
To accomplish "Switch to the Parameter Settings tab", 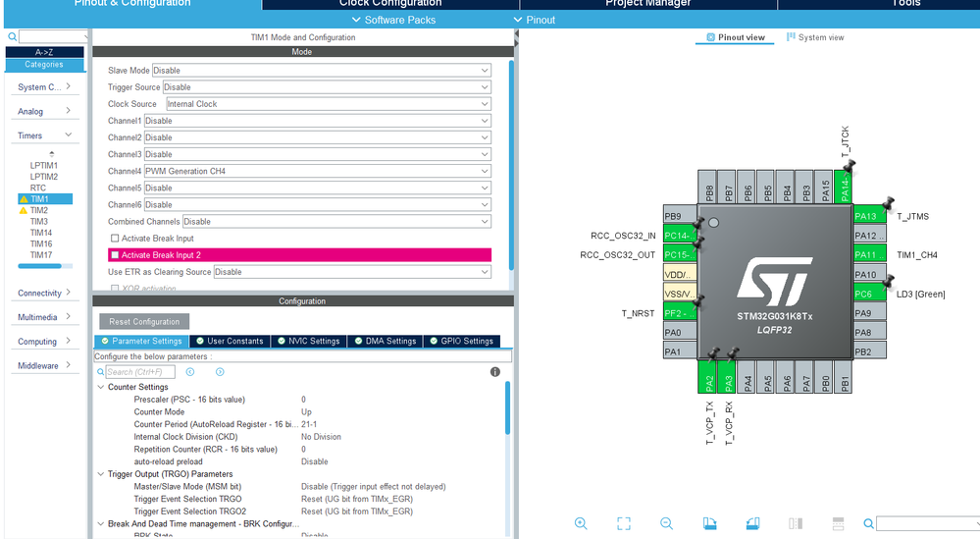I will click(141, 342).
